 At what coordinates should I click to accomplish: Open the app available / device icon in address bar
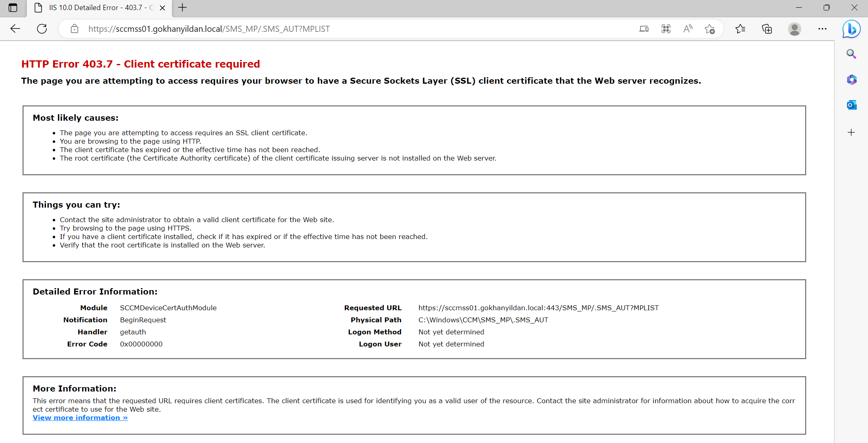click(x=644, y=29)
